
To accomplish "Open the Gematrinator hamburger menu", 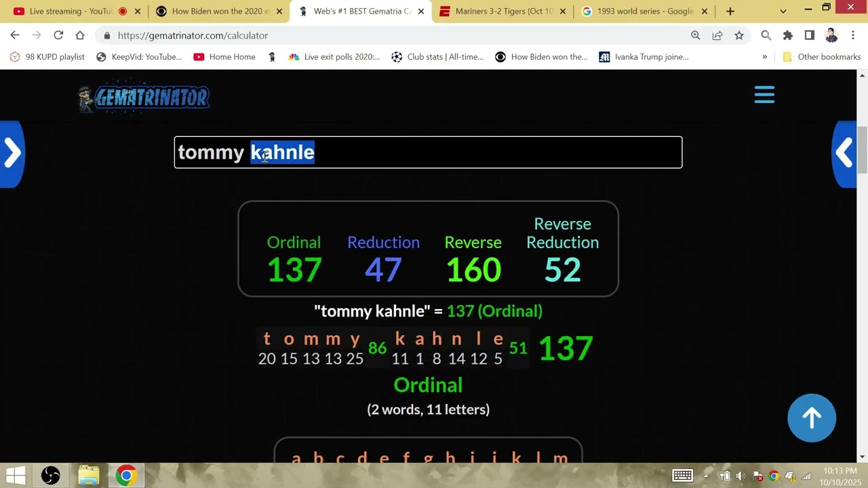I will click(764, 95).
